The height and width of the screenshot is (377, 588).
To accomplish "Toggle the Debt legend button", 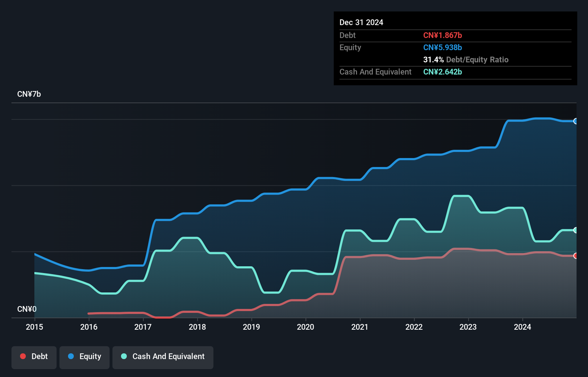I will [34, 357].
